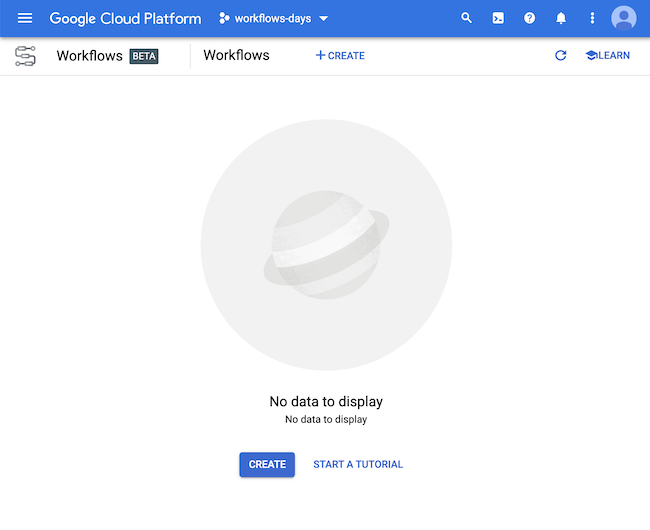Click the empty-state planet illustration
Screen dimensions: 650x530
(x=326, y=245)
